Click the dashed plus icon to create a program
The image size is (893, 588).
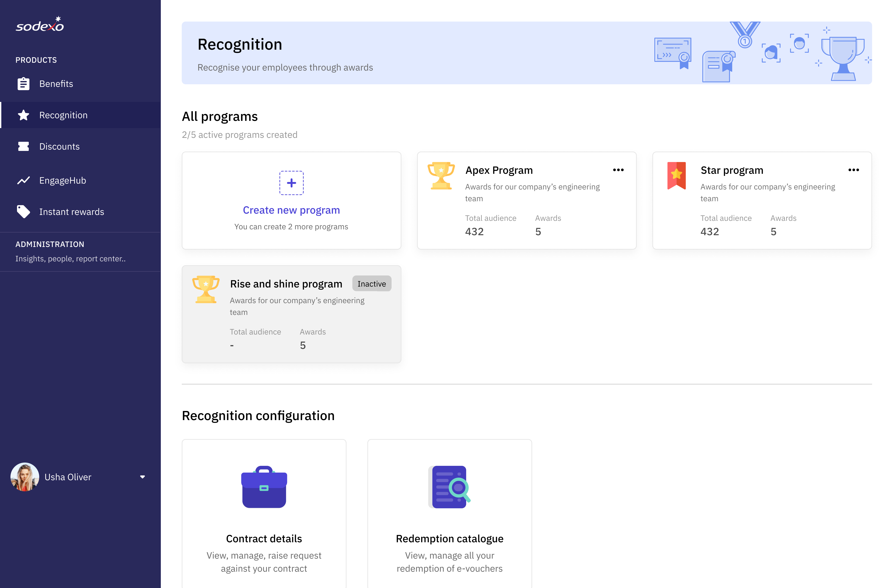coord(291,183)
